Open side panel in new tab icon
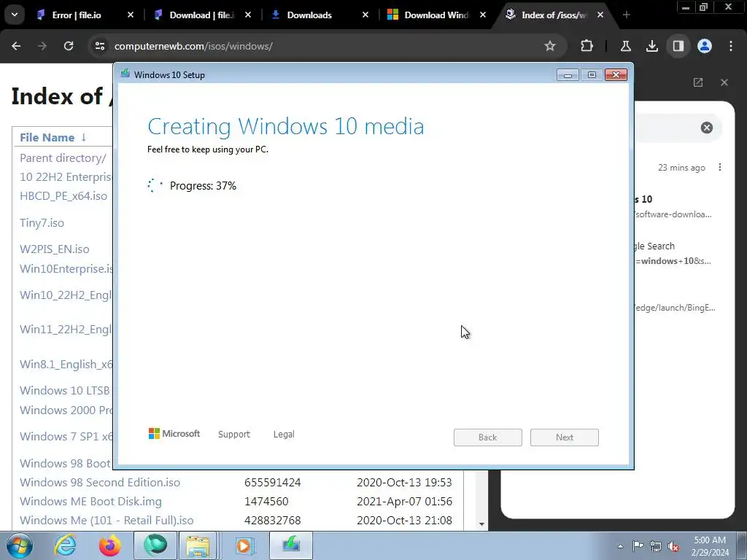The width and height of the screenshot is (747, 560). point(698,82)
